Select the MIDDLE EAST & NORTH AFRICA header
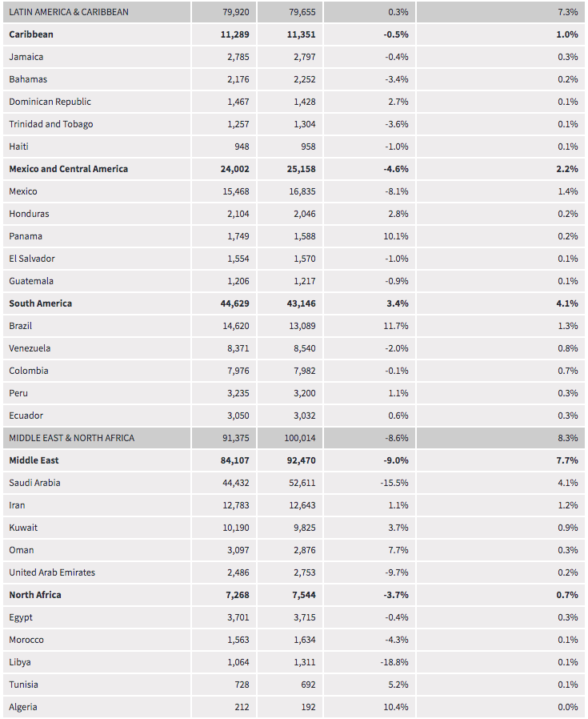The image size is (588, 719). point(72,438)
